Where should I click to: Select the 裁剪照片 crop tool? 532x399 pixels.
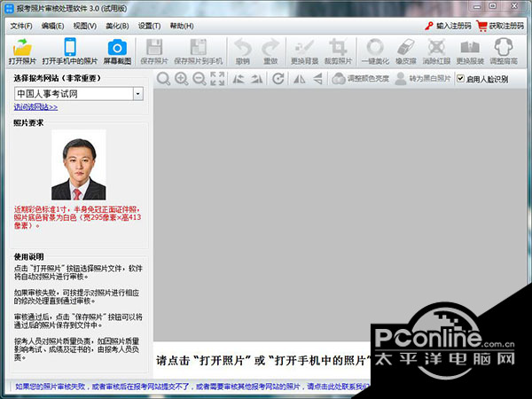337,48
